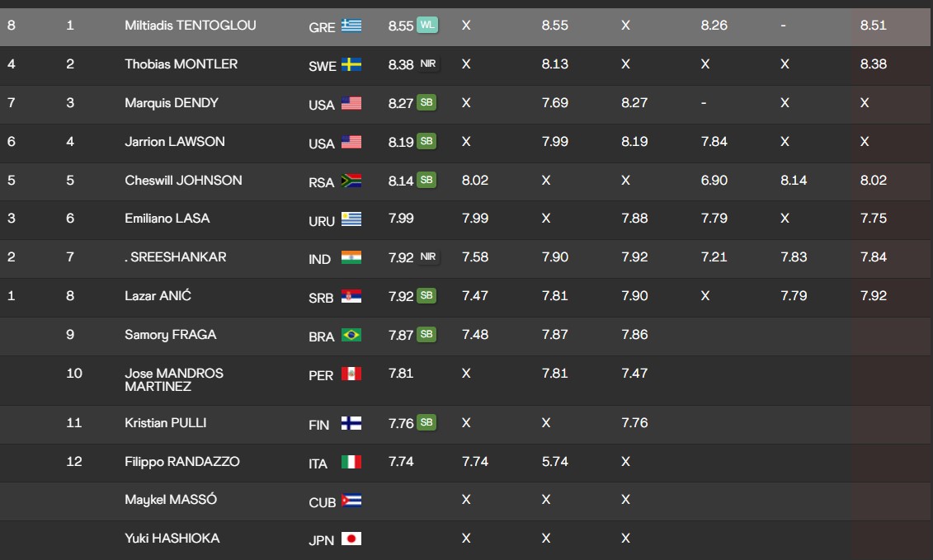Click the Cuba flag next to CUB
Image resolution: width=933 pixels, height=560 pixels.
pos(351,501)
